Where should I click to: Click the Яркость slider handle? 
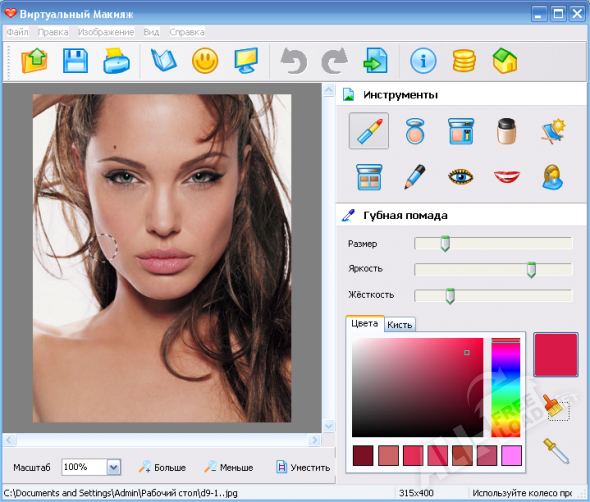[531, 270]
